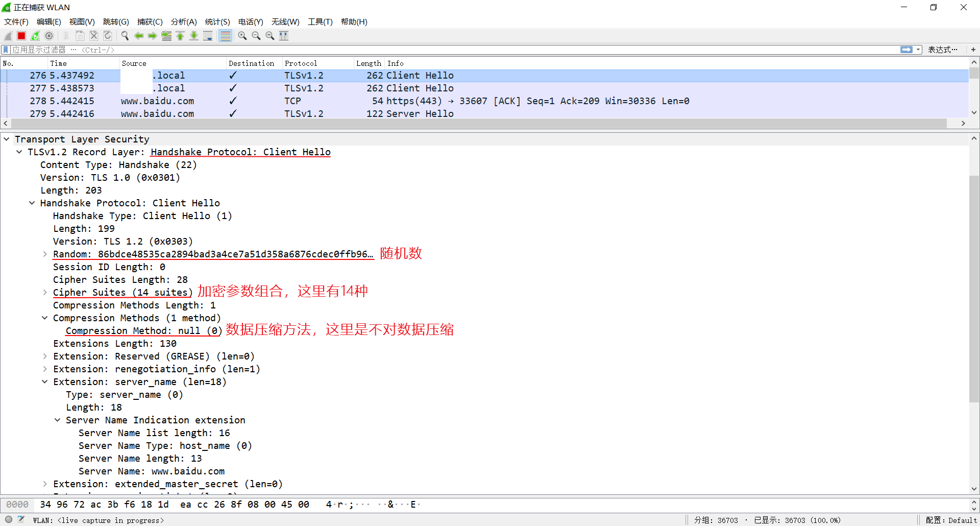Expand the Cipher Suites (14 suites) node
This screenshot has width=980, height=526.
[x=45, y=292]
